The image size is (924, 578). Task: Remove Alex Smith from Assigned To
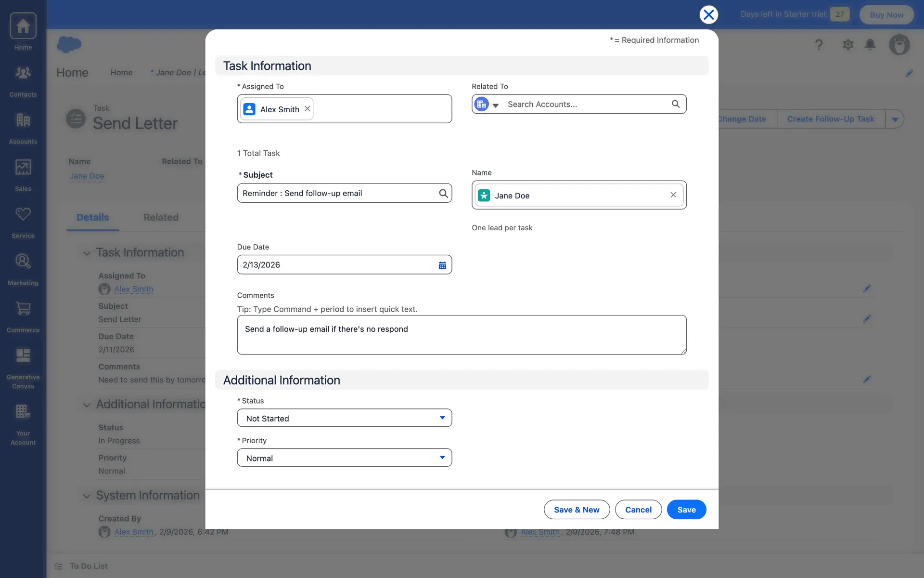[x=307, y=109]
